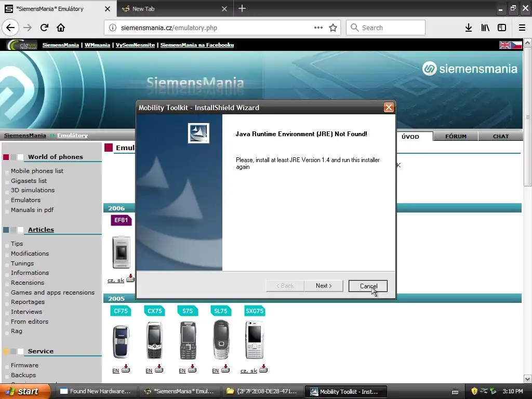Screen dimensions: 532x399
Task: Toggle the Sidebars icon
Action: coord(502,28)
